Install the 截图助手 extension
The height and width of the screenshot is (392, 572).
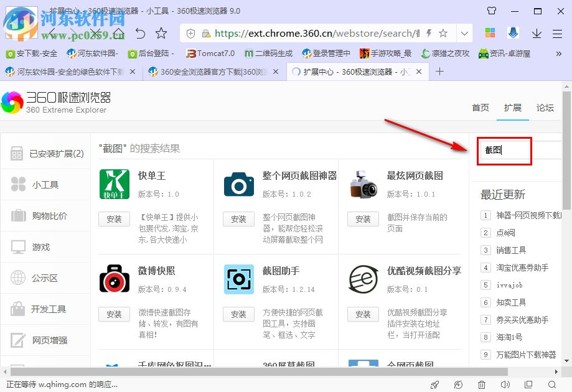pos(238,314)
